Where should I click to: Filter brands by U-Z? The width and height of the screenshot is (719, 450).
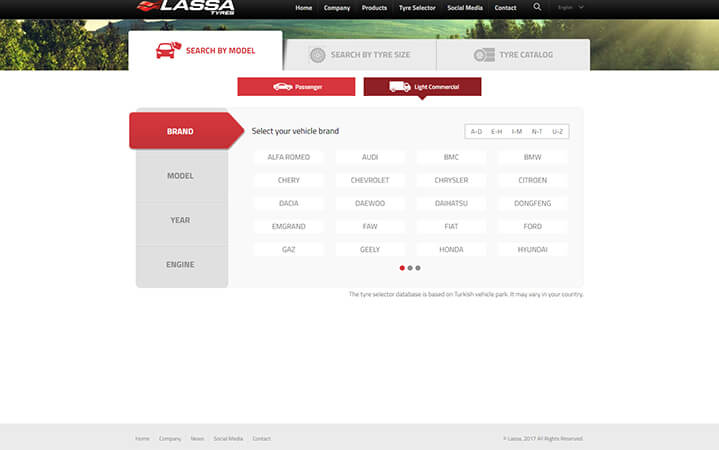tap(557, 132)
